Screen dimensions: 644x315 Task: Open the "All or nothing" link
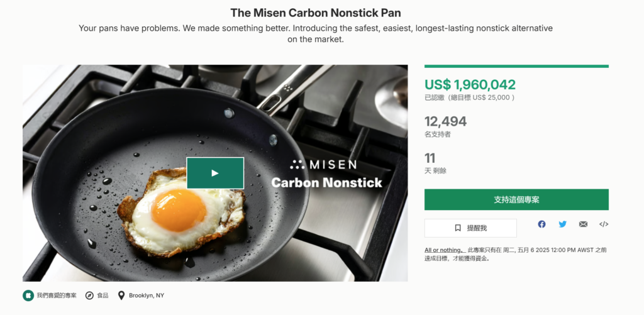(444, 250)
